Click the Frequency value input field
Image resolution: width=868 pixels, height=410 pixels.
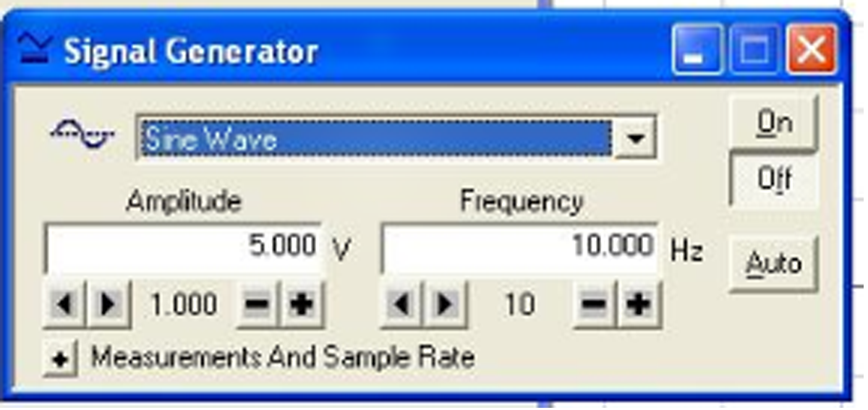(x=519, y=247)
